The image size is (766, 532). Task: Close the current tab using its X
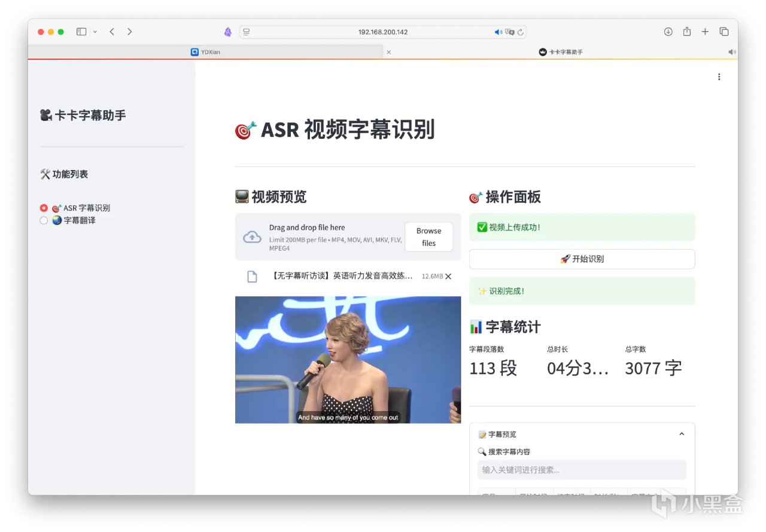click(388, 52)
